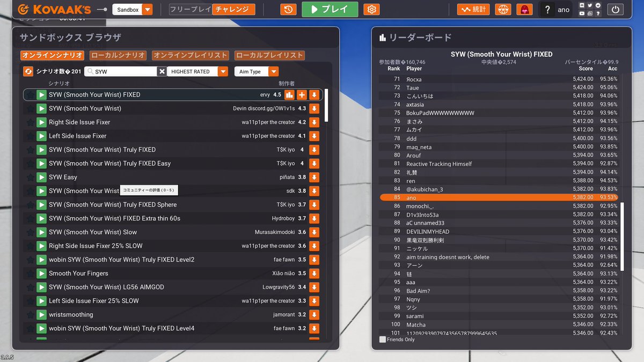
Task: Download SYW (Smooth Your Wrist) Truly FIXED Easy
Action: pyautogui.click(x=314, y=164)
